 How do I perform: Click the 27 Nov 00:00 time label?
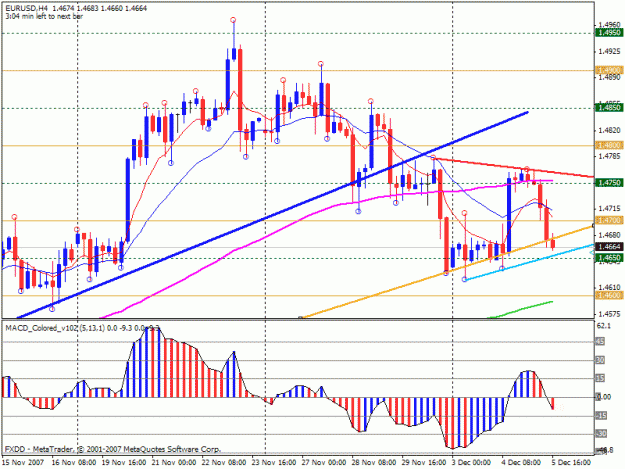[324, 462]
